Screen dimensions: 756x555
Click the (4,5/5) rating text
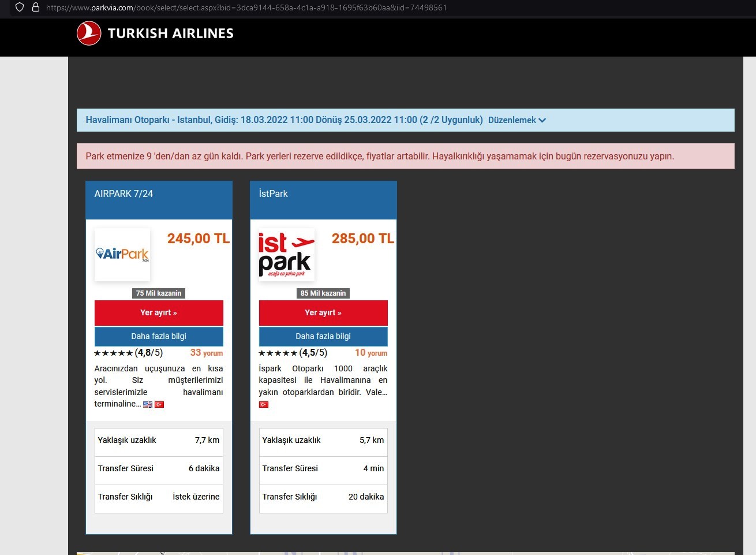[x=313, y=353]
